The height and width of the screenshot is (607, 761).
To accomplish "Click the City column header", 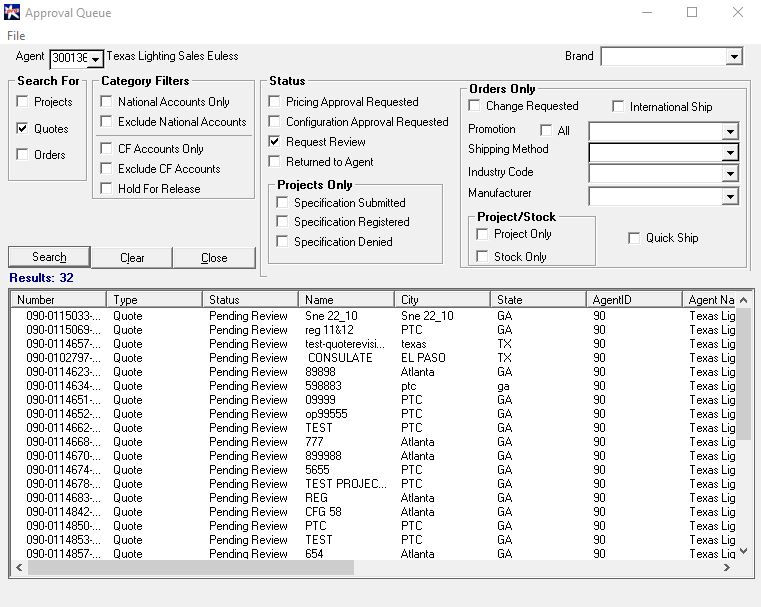I will (x=442, y=300).
